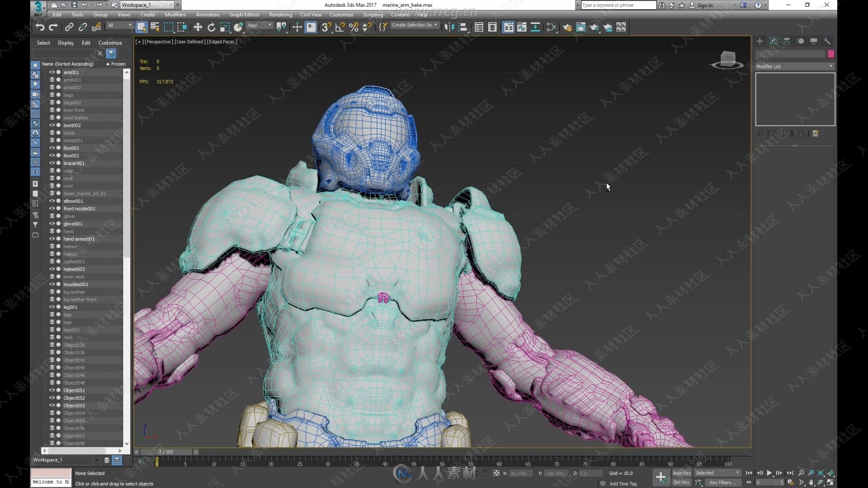Viewport: 868px width, 488px height.
Task: Open Rendered Frame Window
Action: 580,27
